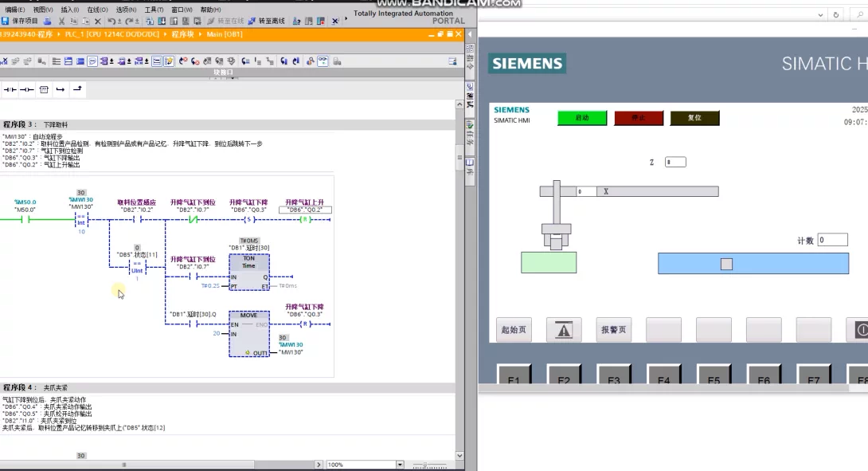Open the 100% zoom dropdown
This screenshot has width=868, height=471.
click(x=401, y=465)
